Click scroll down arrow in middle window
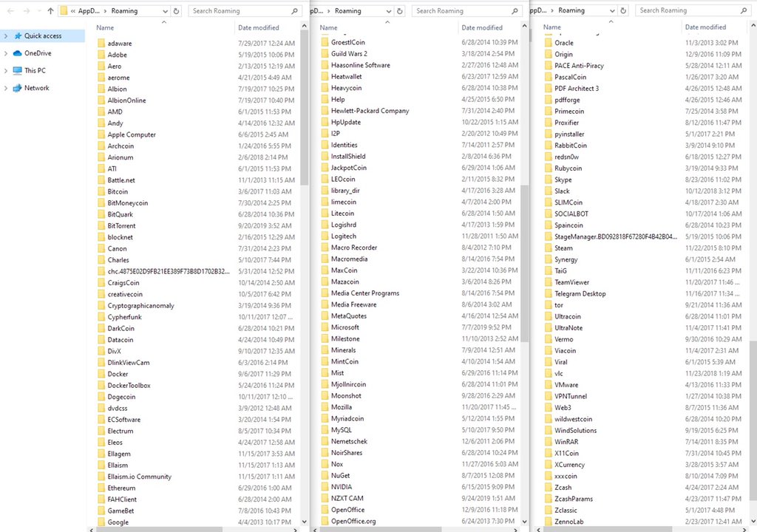 pyautogui.click(x=525, y=522)
